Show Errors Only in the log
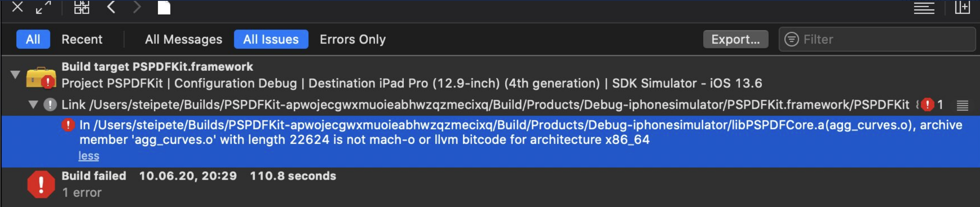This screenshot has height=207, width=980. [352, 39]
